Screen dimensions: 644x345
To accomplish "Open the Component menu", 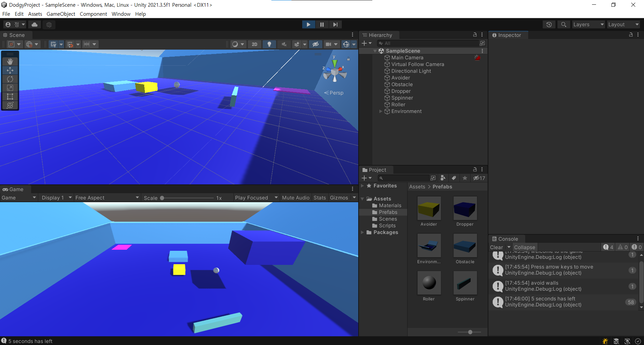I will (93, 14).
